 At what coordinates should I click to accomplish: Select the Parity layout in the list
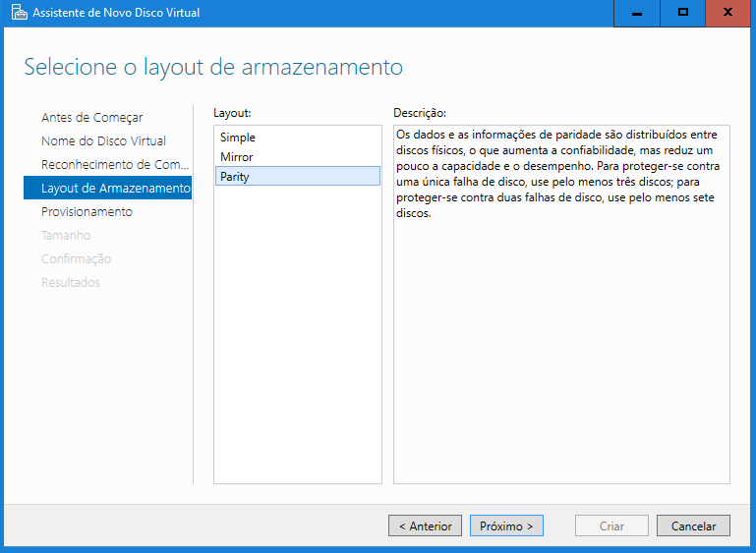[235, 177]
